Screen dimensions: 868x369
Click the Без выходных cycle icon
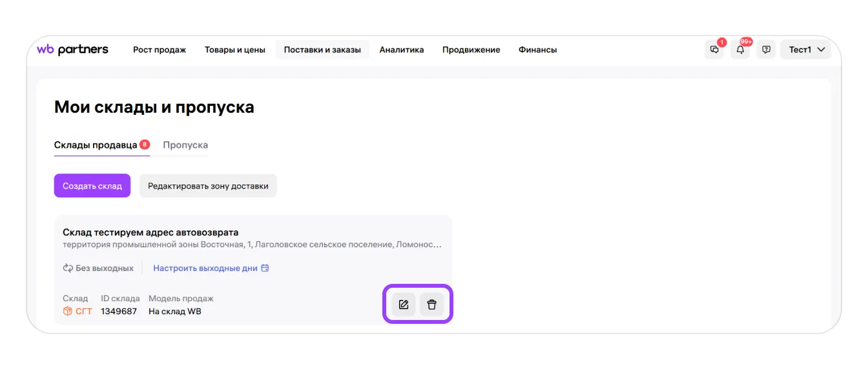(68, 268)
